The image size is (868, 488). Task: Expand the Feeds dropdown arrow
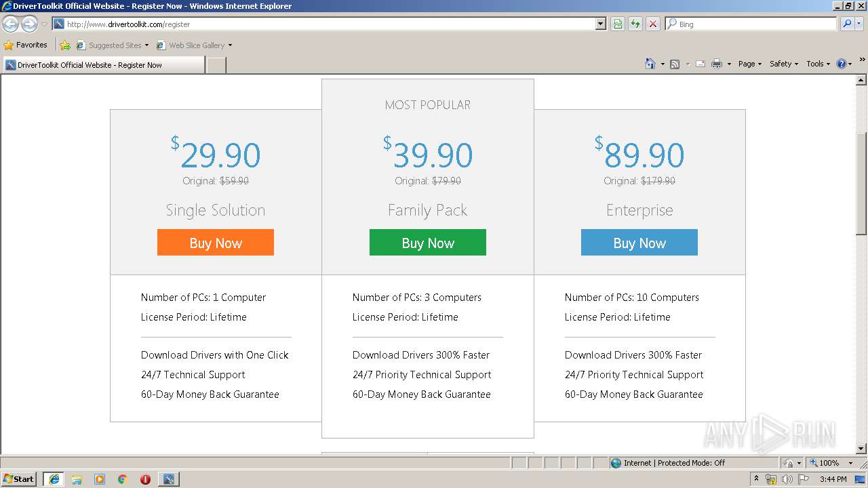coord(687,64)
